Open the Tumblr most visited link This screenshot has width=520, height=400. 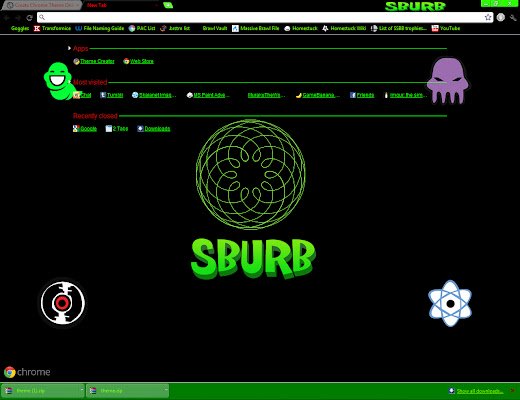click(x=112, y=95)
